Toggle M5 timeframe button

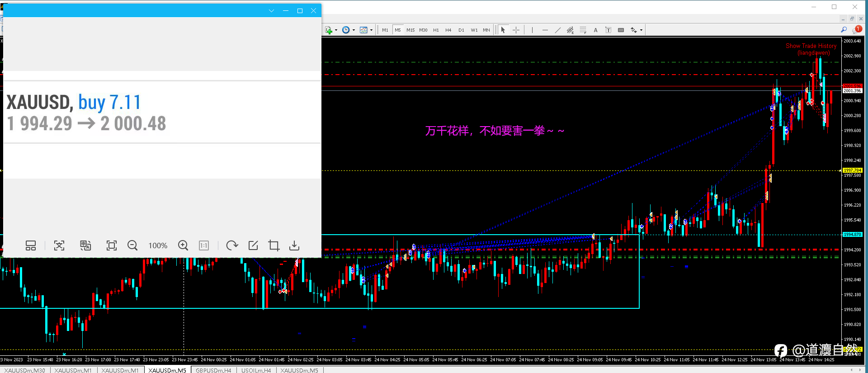tap(398, 30)
